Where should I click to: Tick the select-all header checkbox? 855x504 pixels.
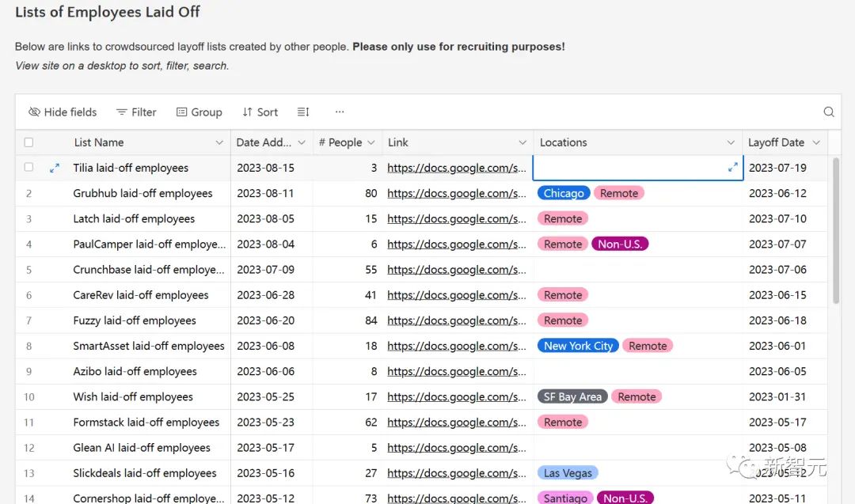pyautogui.click(x=29, y=142)
